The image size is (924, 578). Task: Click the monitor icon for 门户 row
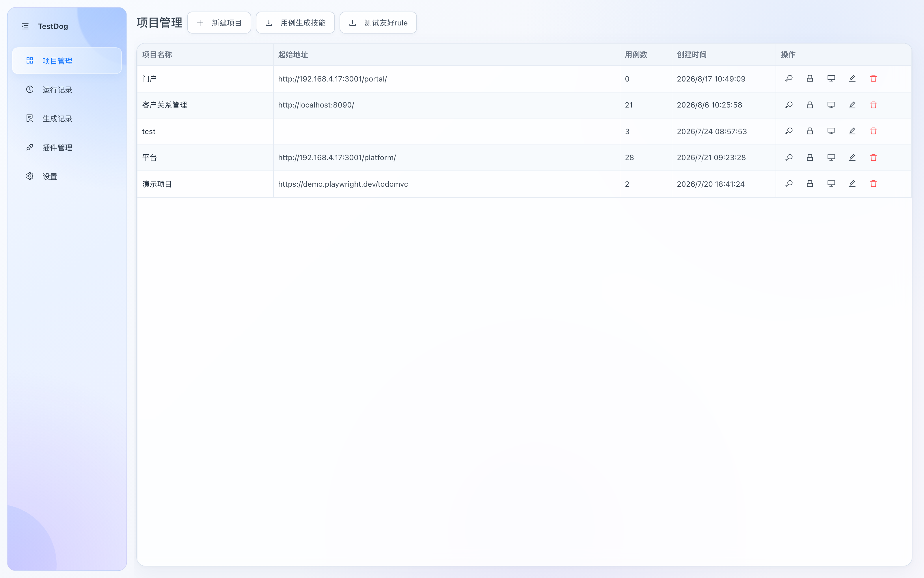click(831, 79)
